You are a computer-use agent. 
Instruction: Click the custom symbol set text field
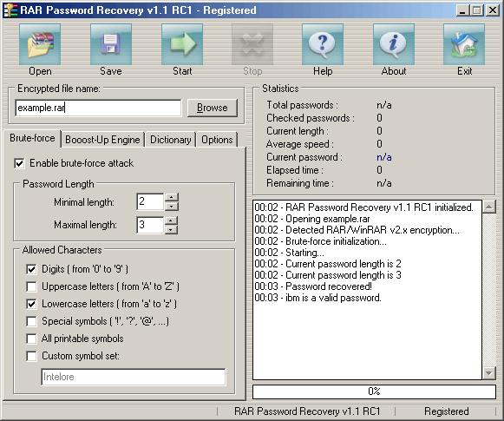coord(134,377)
